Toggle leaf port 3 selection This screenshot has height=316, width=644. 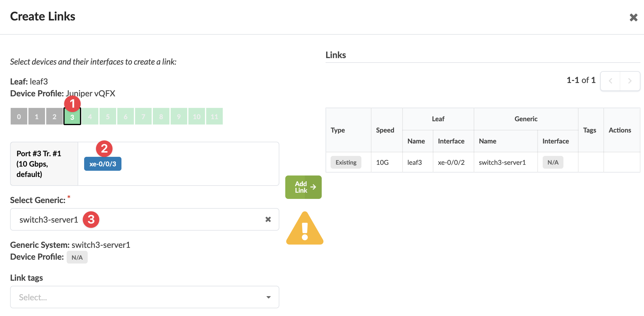[x=72, y=116]
